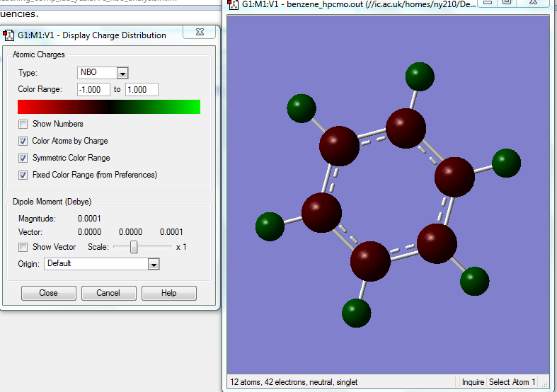Open Help for charge distribution
Image resolution: width=557 pixels, height=392 pixels.
(168, 293)
